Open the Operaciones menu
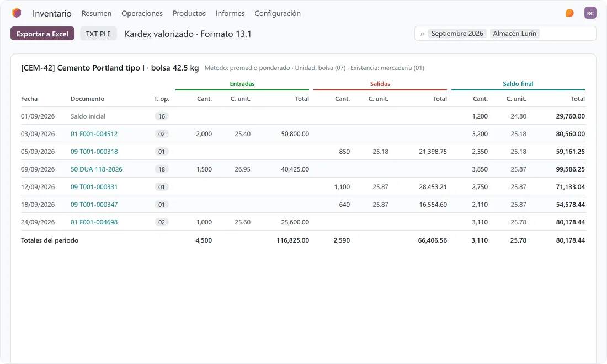607x364 pixels. (x=142, y=14)
